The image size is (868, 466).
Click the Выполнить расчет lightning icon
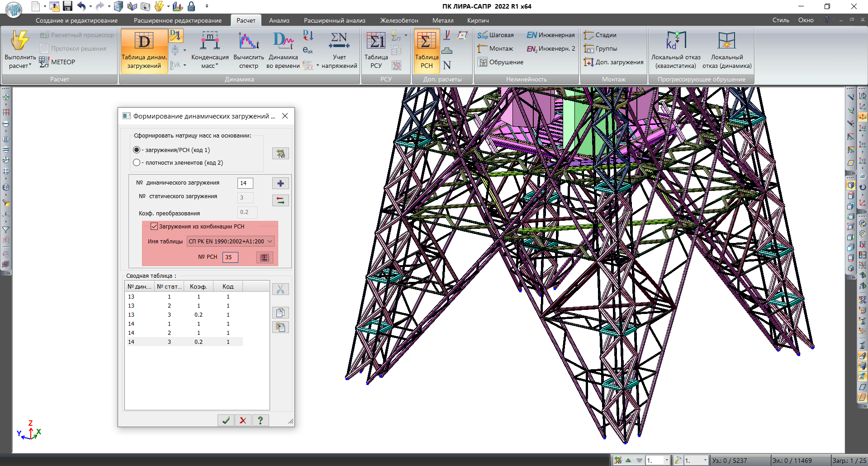(x=20, y=41)
